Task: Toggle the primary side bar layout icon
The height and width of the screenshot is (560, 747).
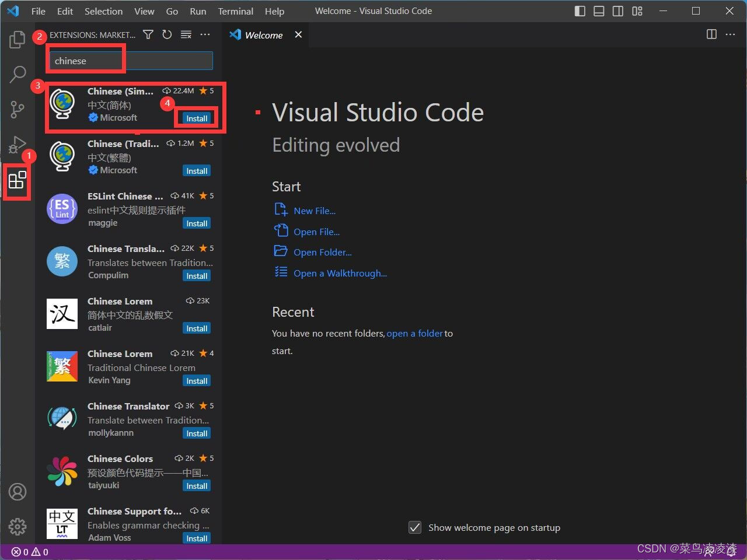Action: tap(580, 11)
